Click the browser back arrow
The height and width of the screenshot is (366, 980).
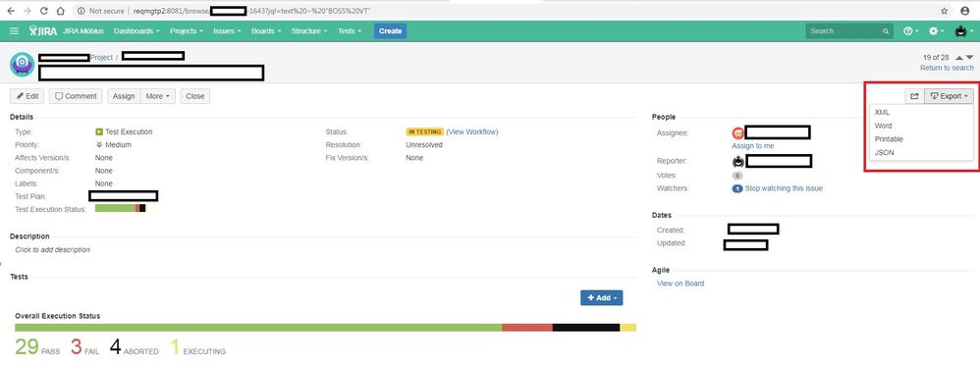point(11,11)
